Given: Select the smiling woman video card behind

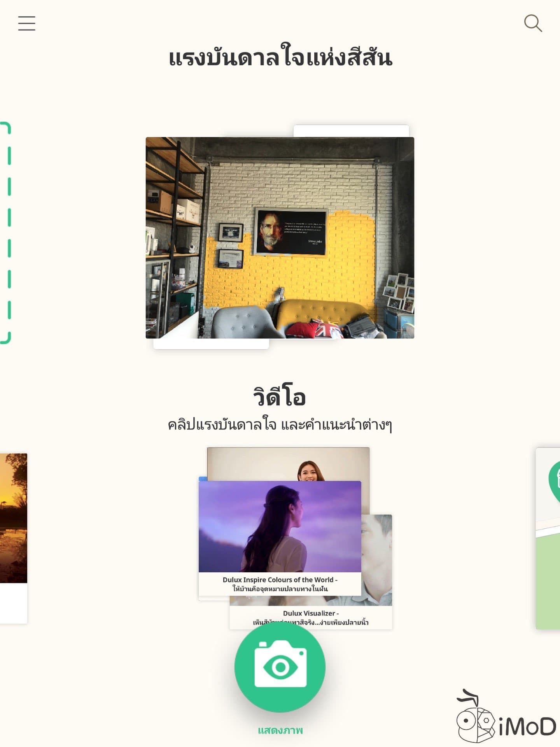Looking at the screenshot, I should (x=288, y=464).
